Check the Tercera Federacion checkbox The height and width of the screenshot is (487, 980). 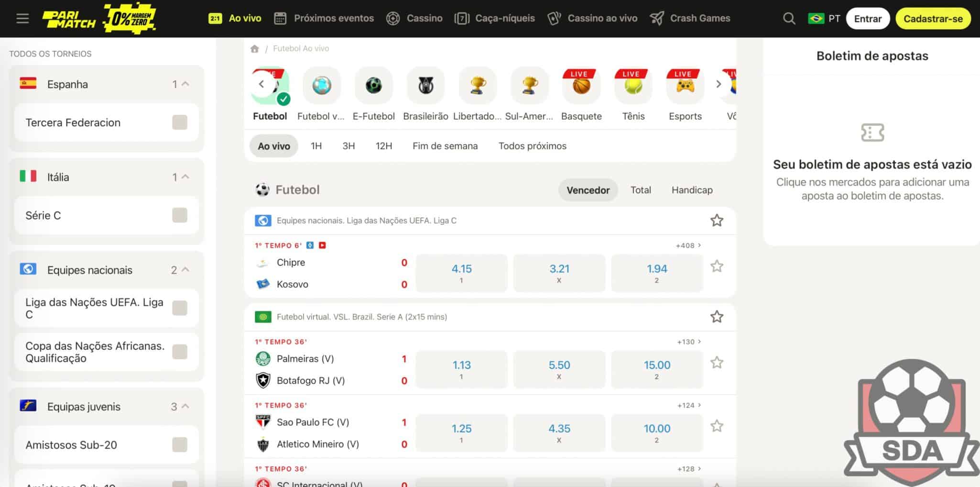pos(180,122)
